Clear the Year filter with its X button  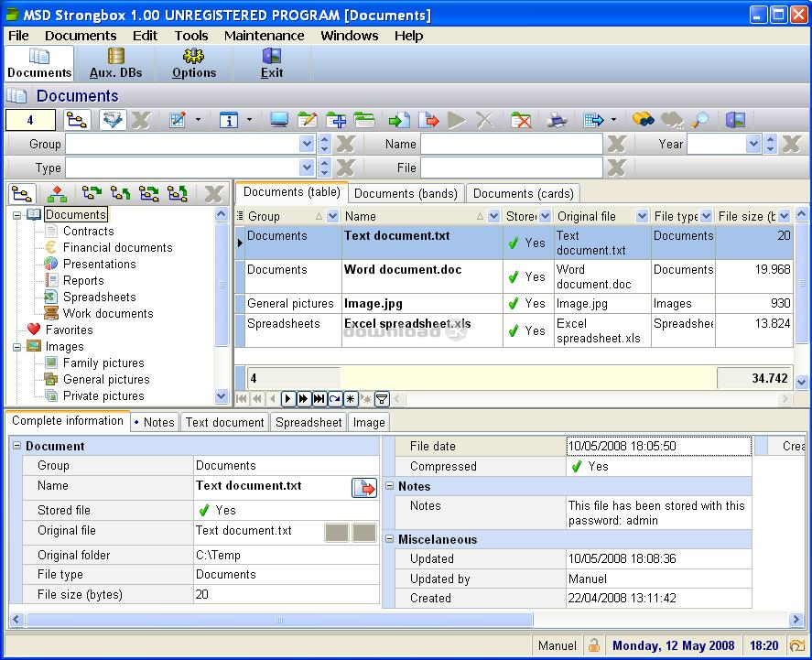coord(792,144)
